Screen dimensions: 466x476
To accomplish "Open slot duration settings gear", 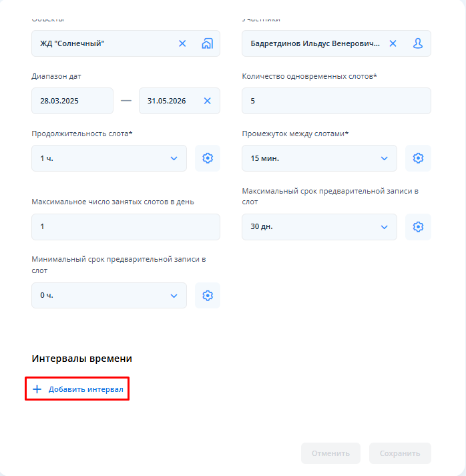I will tap(208, 158).
